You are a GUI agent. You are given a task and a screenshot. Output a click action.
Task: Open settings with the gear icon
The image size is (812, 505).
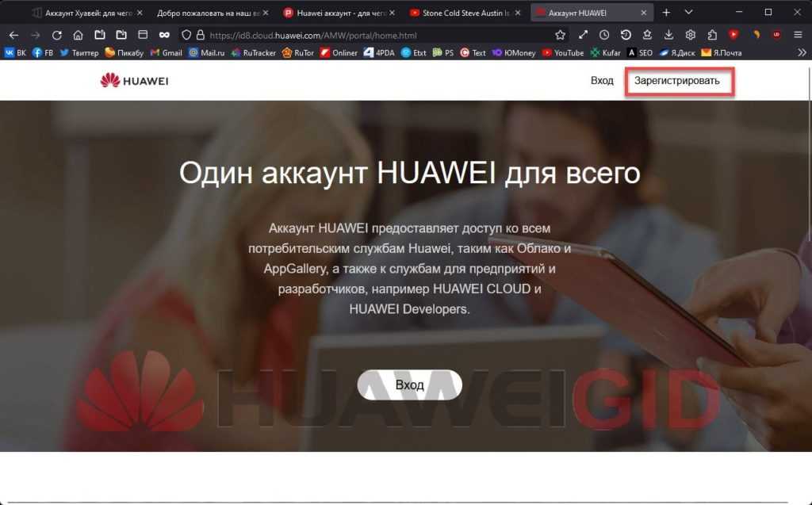(691, 35)
